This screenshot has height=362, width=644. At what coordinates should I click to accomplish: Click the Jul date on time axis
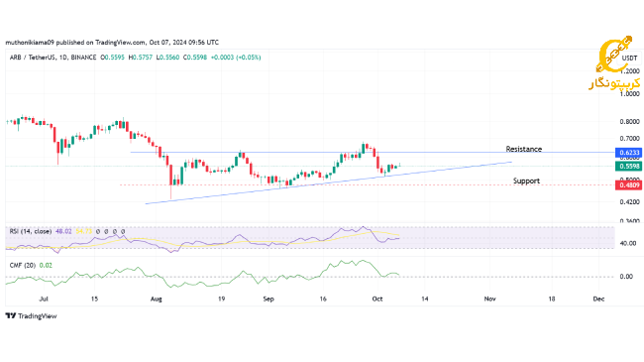click(x=44, y=300)
